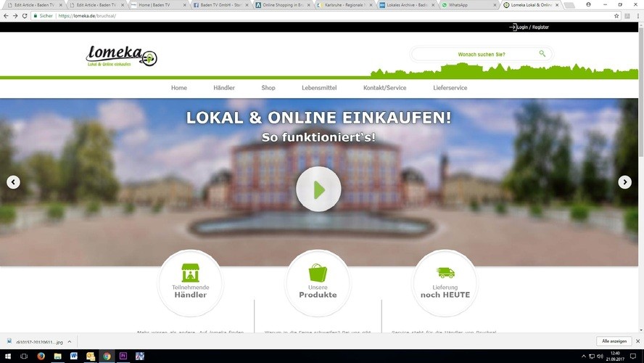
Task: Open the Händler menu item
Action: click(x=224, y=88)
